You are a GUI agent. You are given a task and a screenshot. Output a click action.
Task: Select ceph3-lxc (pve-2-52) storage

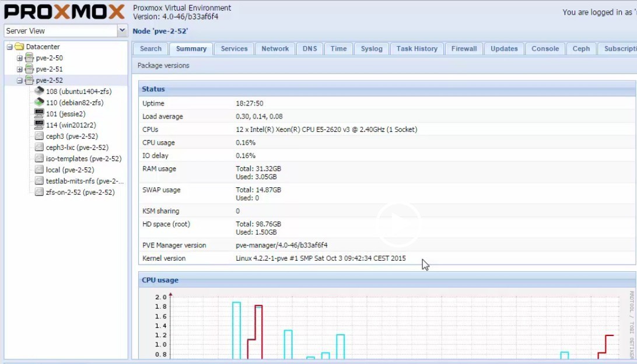[x=77, y=148]
